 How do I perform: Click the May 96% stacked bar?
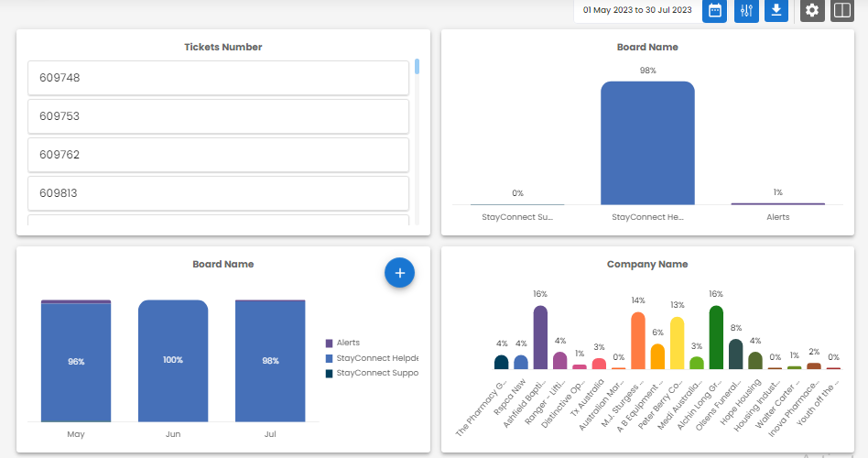coord(76,361)
